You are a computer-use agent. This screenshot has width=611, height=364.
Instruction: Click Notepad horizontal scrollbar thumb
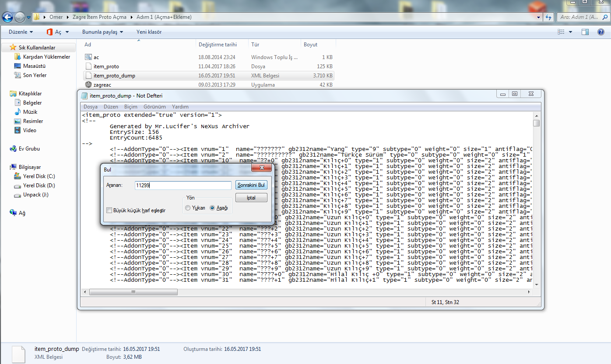coord(133,292)
